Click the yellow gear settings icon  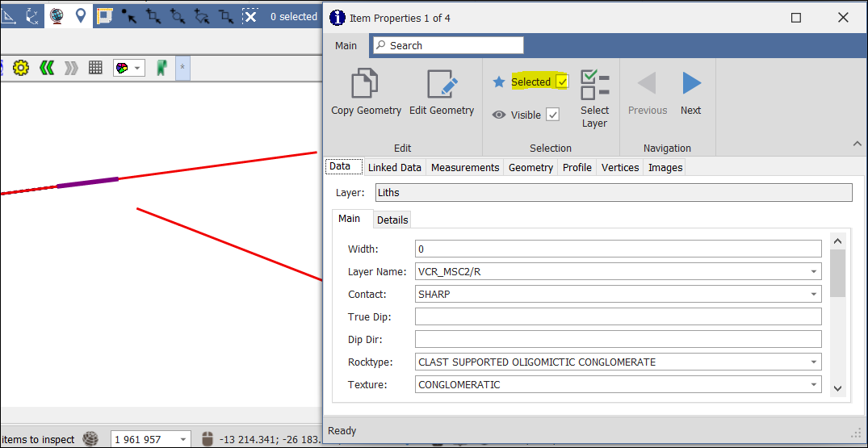pos(21,68)
